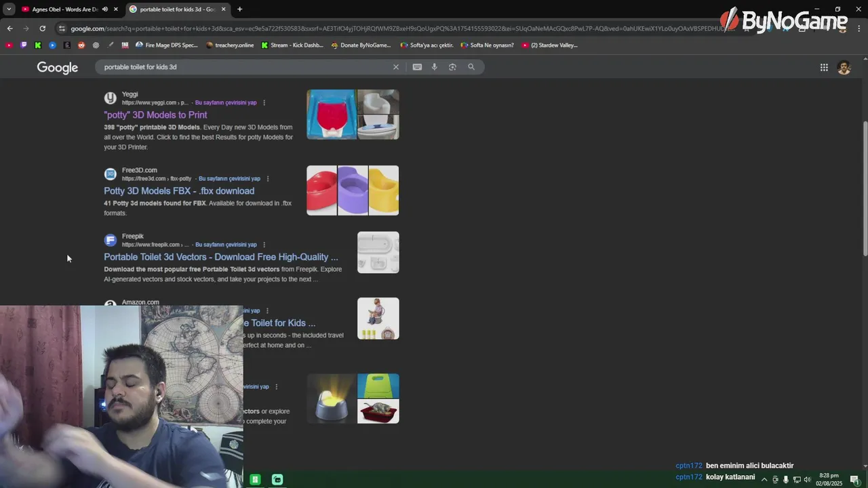Clear the Google search box text

click(x=396, y=67)
